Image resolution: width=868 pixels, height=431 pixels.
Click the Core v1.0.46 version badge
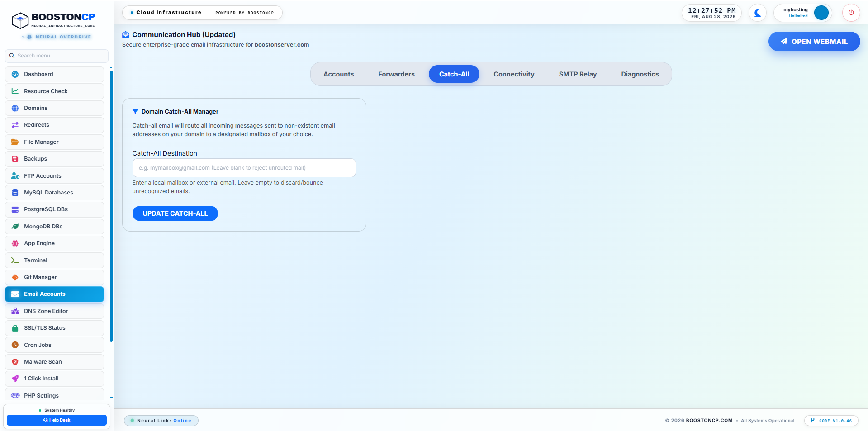(831, 421)
